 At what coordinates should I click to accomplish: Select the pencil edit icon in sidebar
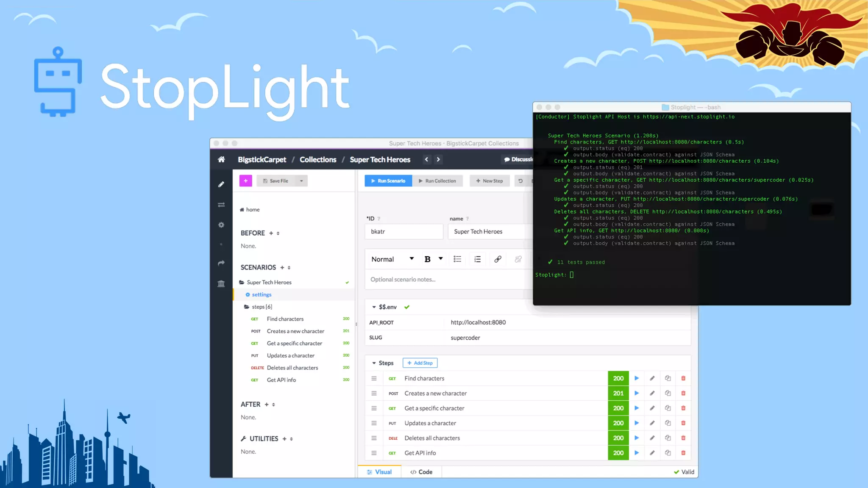coord(221,184)
